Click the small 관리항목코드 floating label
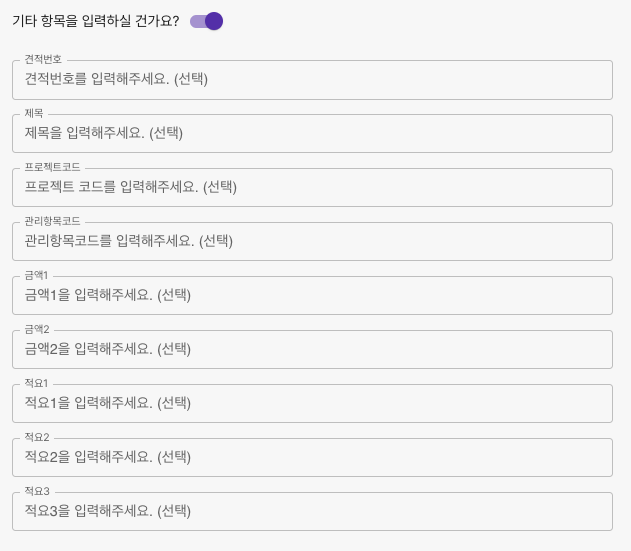This screenshot has width=631, height=551. tap(52, 222)
